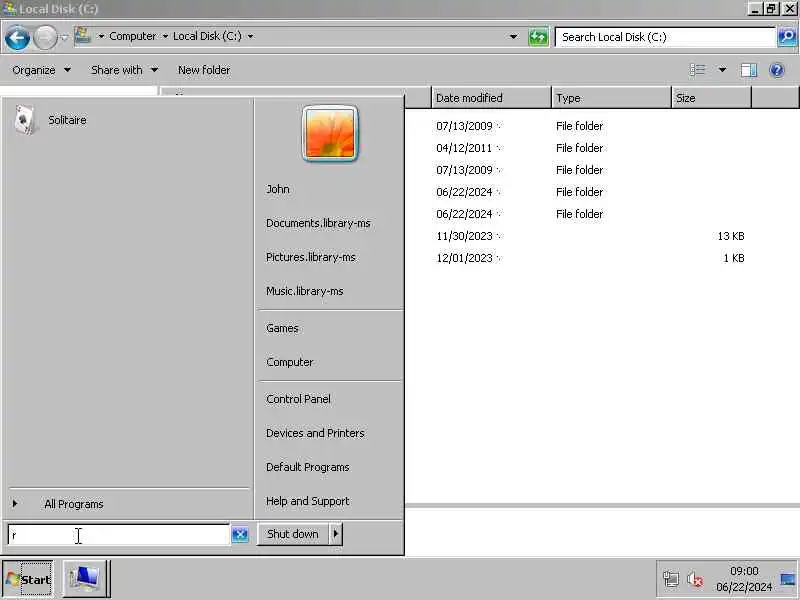Click the Start button on the taskbar
Image resolution: width=800 pixels, height=600 pixels.
pyautogui.click(x=28, y=579)
